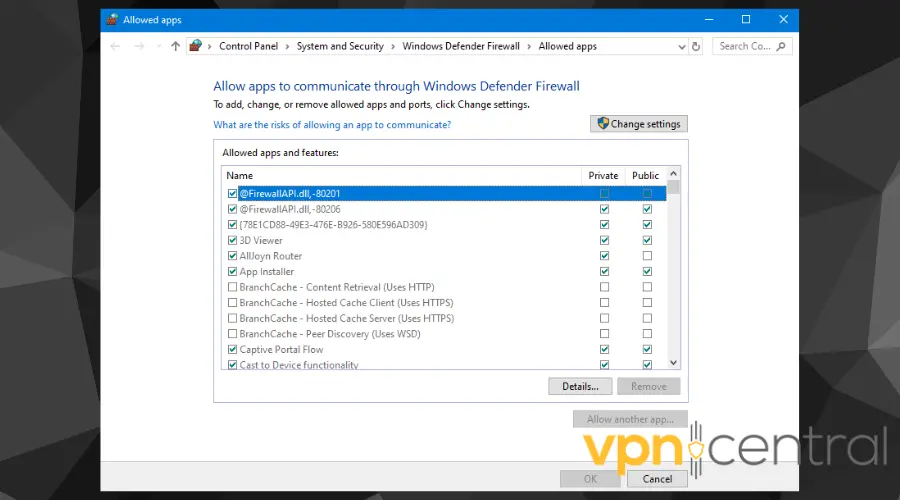Viewport: 900px width, 500px height.
Task: Select the AllJoyn Router row text
Action: point(270,256)
